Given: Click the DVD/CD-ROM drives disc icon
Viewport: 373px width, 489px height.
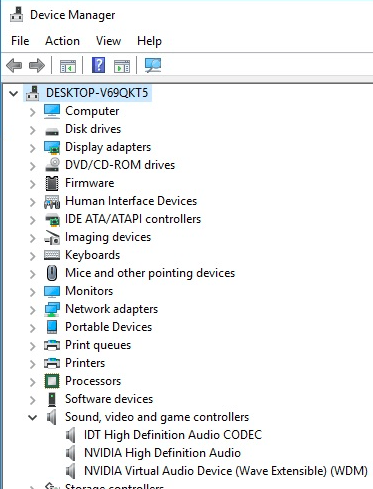Looking at the screenshot, I should coord(52,165).
